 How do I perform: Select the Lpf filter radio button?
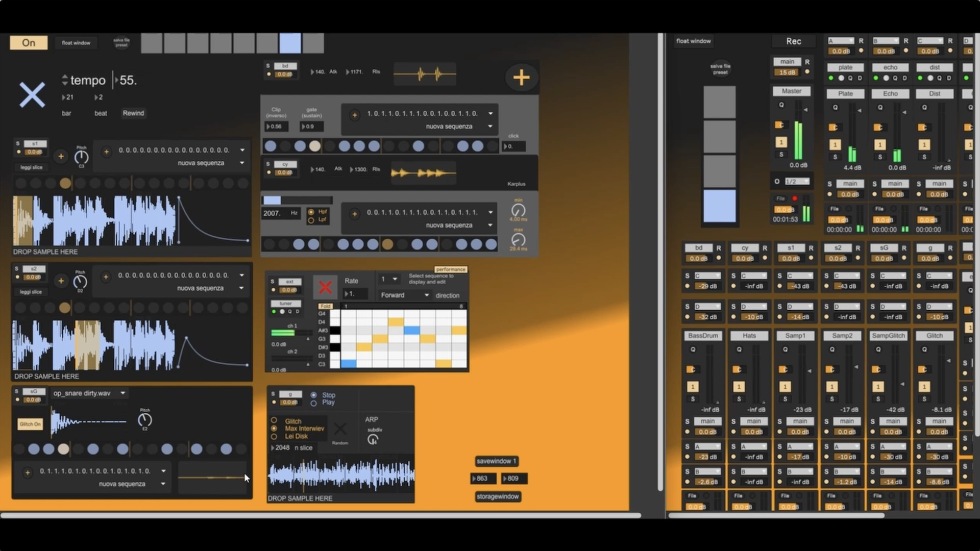pyautogui.click(x=311, y=220)
